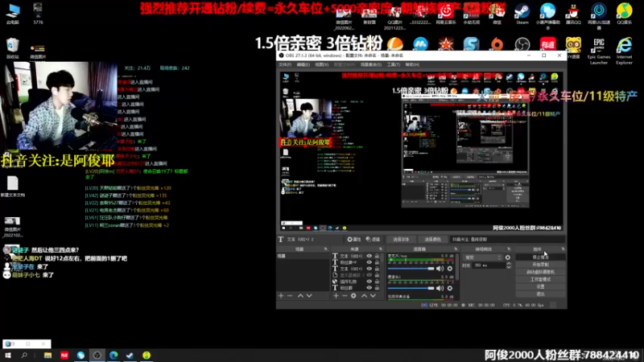The image size is (644, 362).
Task: Lock the first text source
Action: (377, 256)
